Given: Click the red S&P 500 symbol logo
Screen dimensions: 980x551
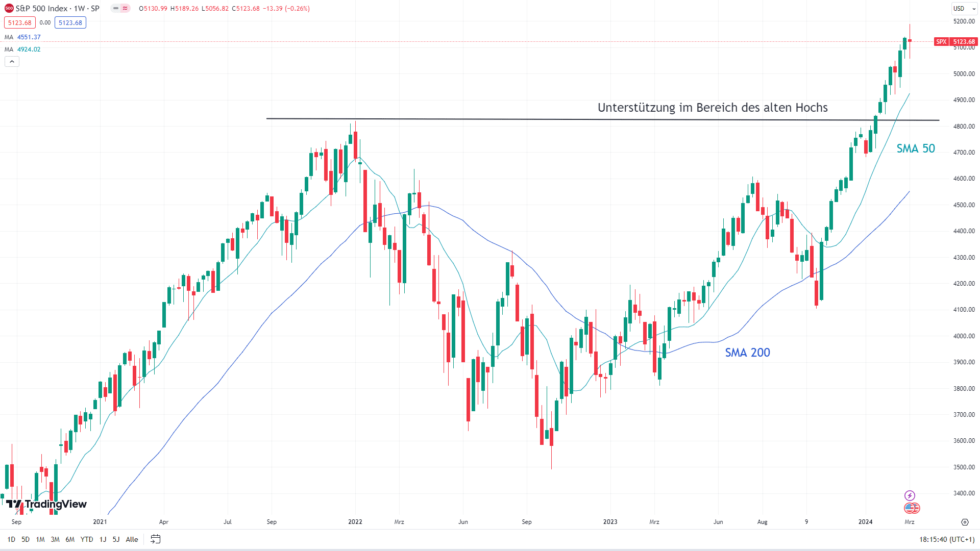Looking at the screenshot, I should pyautogui.click(x=9, y=9).
